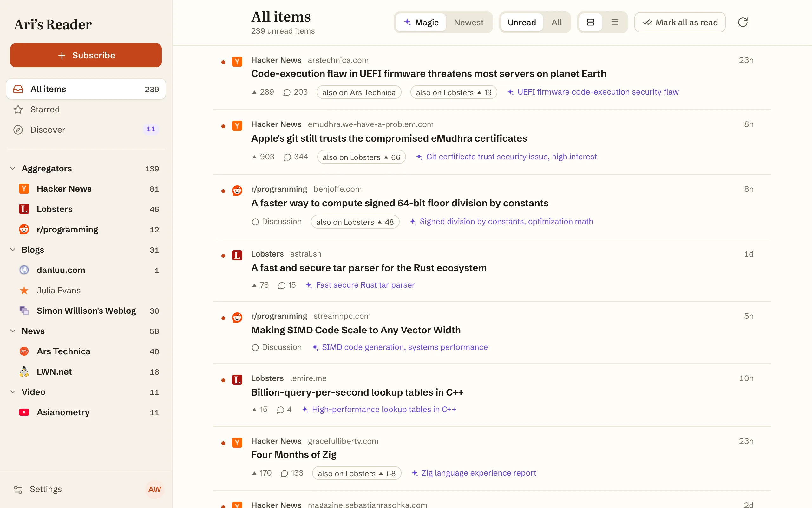812x508 pixels.
Task: Open 'also on Lobsters 66' pill
Action: (x=361, y=157)
